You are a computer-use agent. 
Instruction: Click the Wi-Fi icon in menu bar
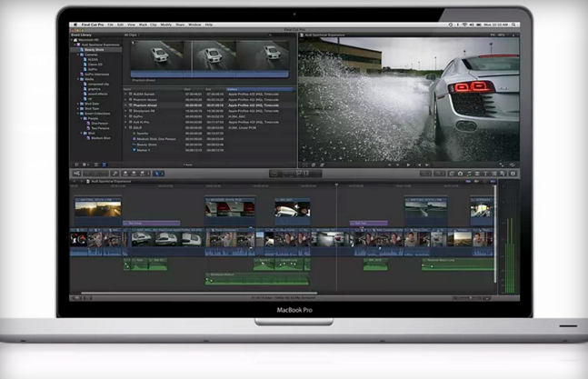pos(464,25)
